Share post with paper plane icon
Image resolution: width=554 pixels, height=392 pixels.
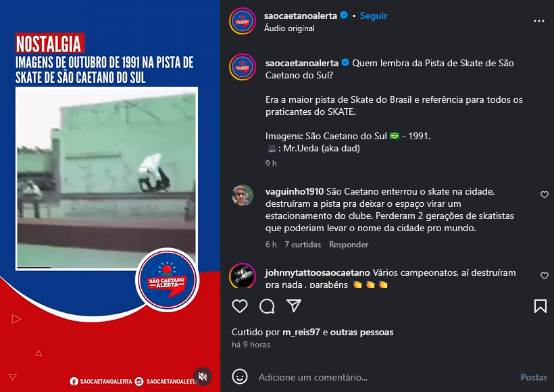point(294,305)
